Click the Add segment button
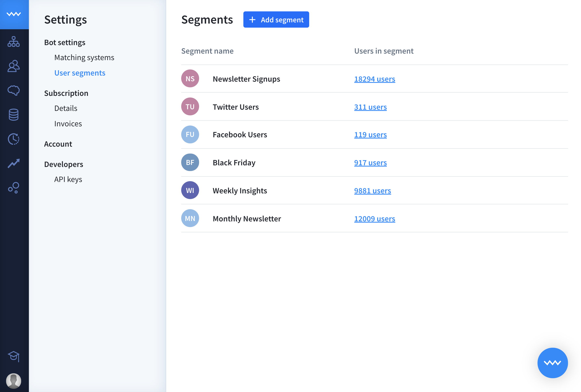Viewport: 581px width, 392px height. [x=276, y=19]
